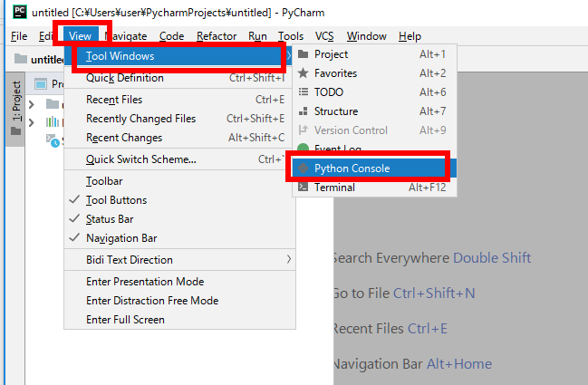Screen dimensions: 588x385
Task: Click the Terminal prompt icon
Action: 303,187
